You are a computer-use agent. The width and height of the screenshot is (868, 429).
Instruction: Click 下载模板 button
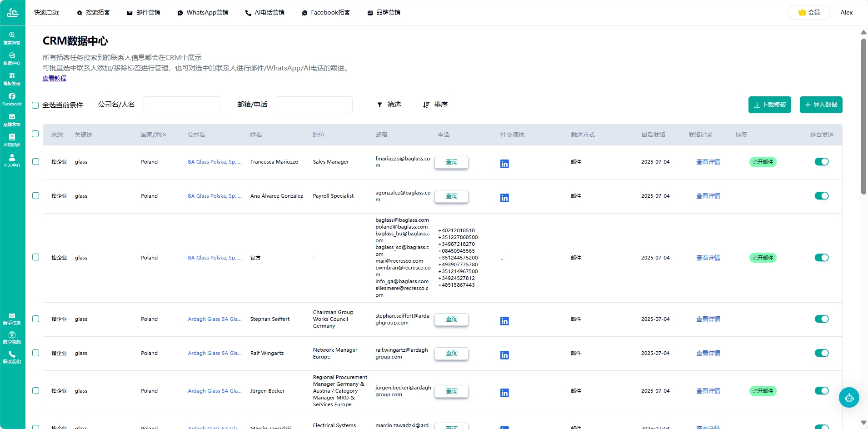point(769,105)
